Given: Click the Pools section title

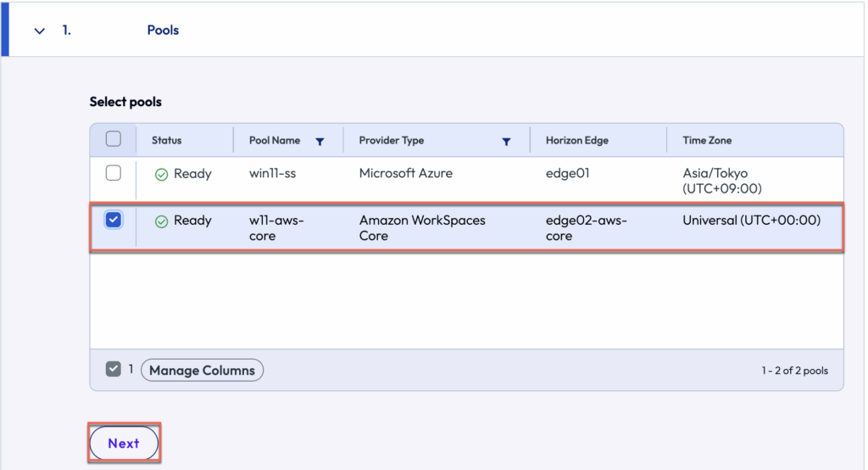Looking at the screenshot, I should tap(163, 31).
